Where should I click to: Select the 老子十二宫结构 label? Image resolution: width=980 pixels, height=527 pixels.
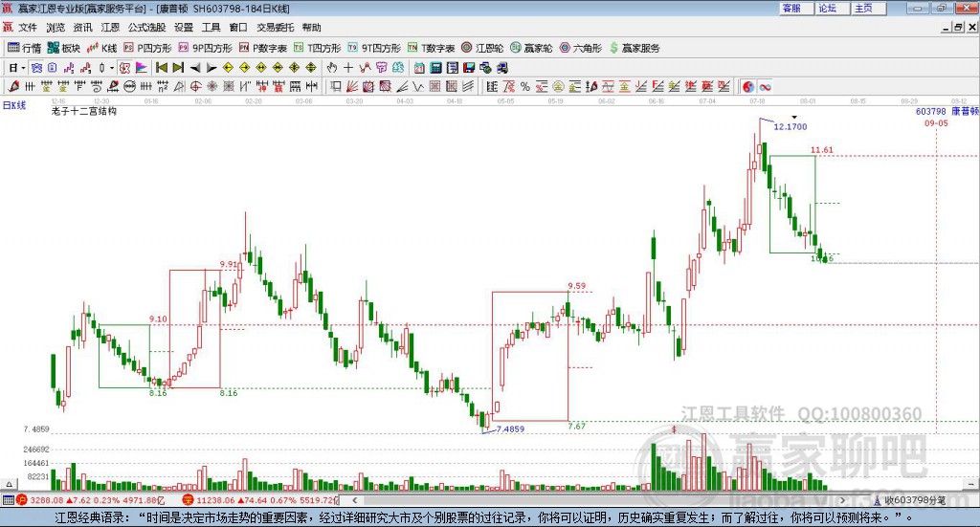point(84,111)
